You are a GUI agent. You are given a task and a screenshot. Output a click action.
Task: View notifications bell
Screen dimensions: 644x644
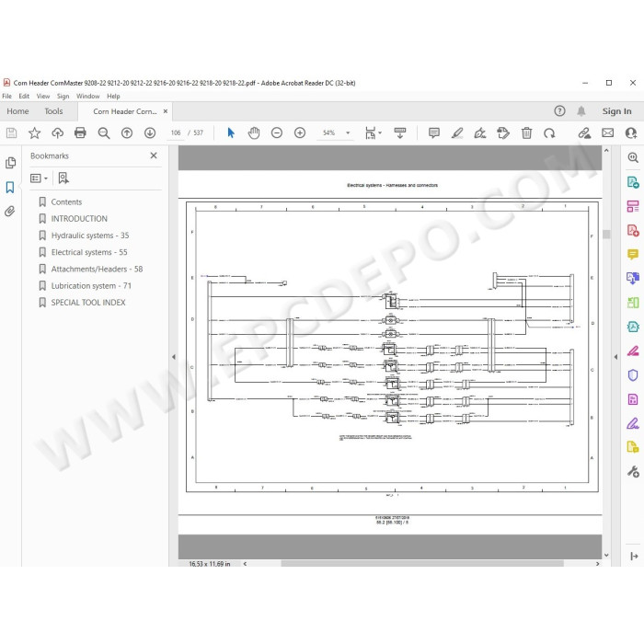point(581,111)
